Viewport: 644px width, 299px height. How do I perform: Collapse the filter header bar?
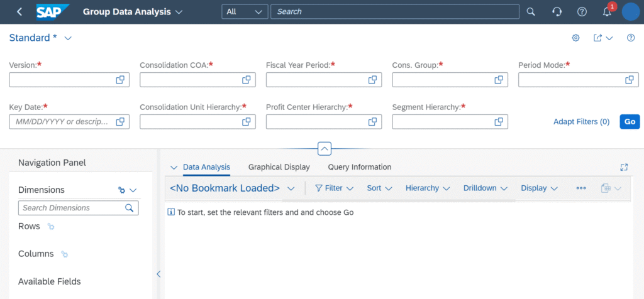point(325,148)
